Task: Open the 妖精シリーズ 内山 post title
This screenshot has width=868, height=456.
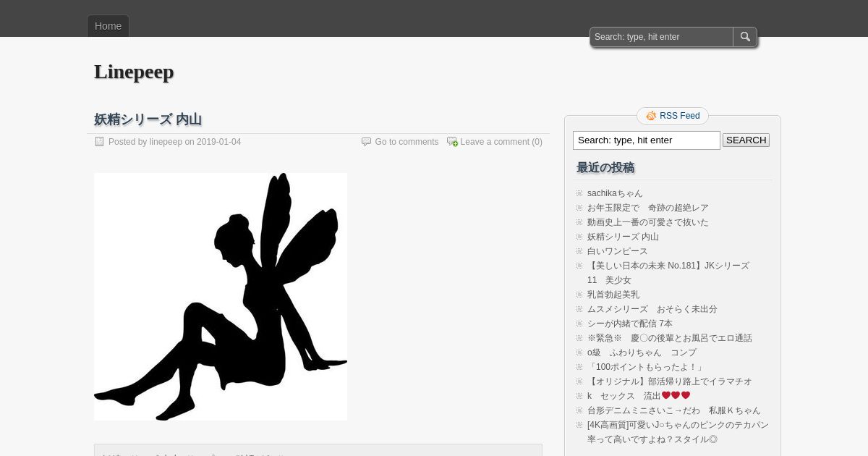Action: (x=148, y=119)
